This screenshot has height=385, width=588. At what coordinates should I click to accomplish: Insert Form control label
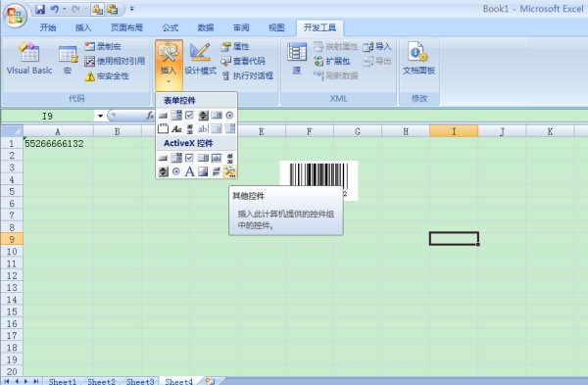point(176,129)
